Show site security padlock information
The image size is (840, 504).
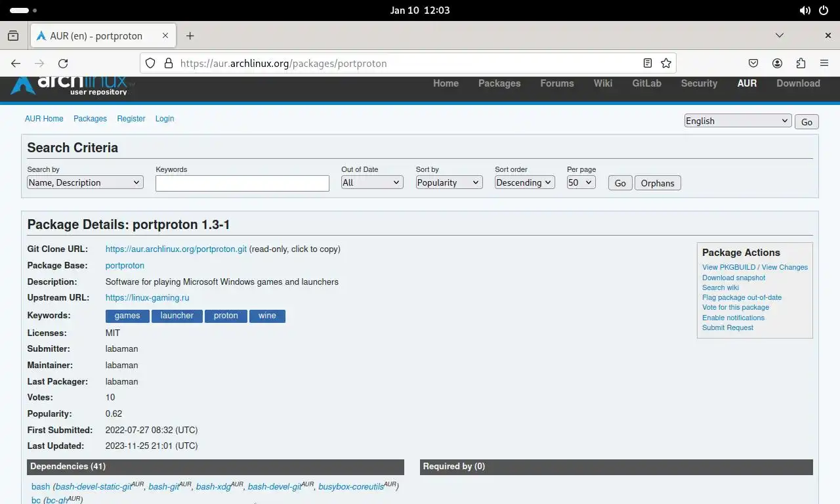(168, 63)
